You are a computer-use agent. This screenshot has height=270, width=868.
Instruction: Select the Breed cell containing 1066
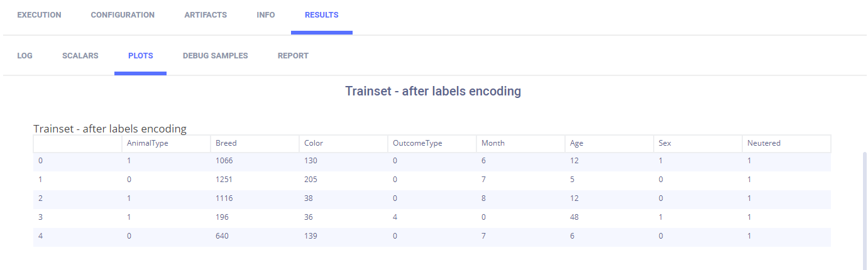(224, 161)
